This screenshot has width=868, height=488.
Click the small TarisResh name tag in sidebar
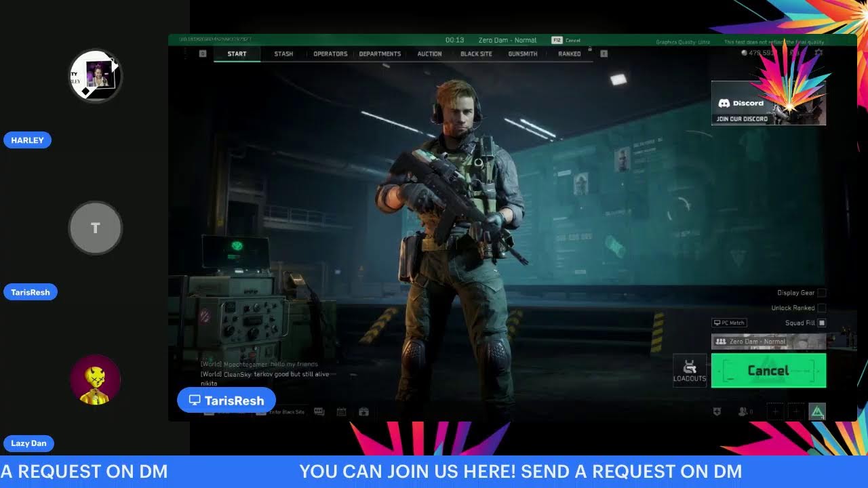pyautogui.click(x=31, y=292)
